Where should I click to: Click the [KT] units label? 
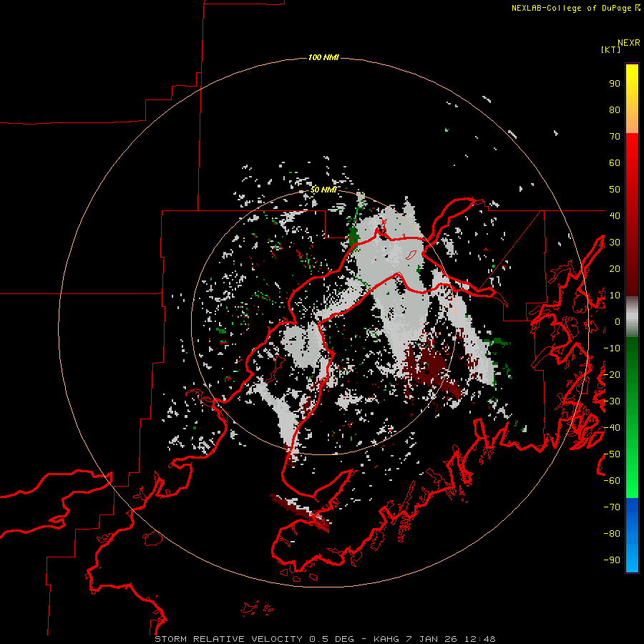coord(611,49)
